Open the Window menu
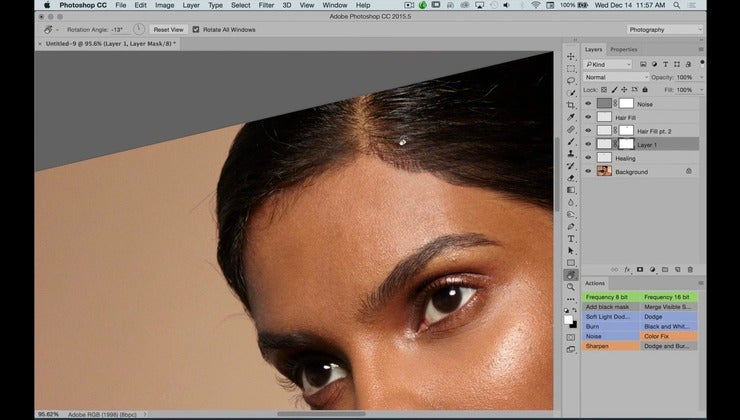The image size is (740, 420). click(x=335, y=5)
